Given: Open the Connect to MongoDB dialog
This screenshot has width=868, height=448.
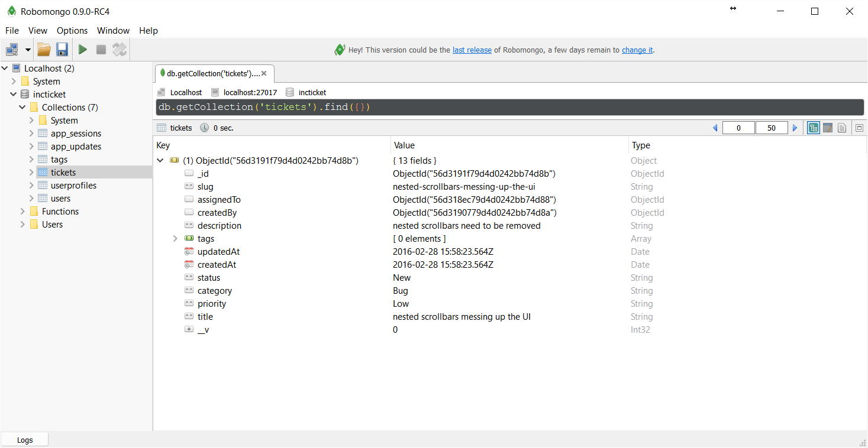Looking at the screenshot, I should (x=11, y=49).
